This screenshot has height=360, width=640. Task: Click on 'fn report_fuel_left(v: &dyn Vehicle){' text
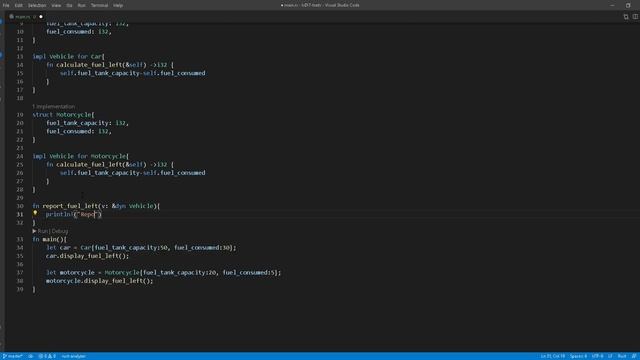[96, 206]
